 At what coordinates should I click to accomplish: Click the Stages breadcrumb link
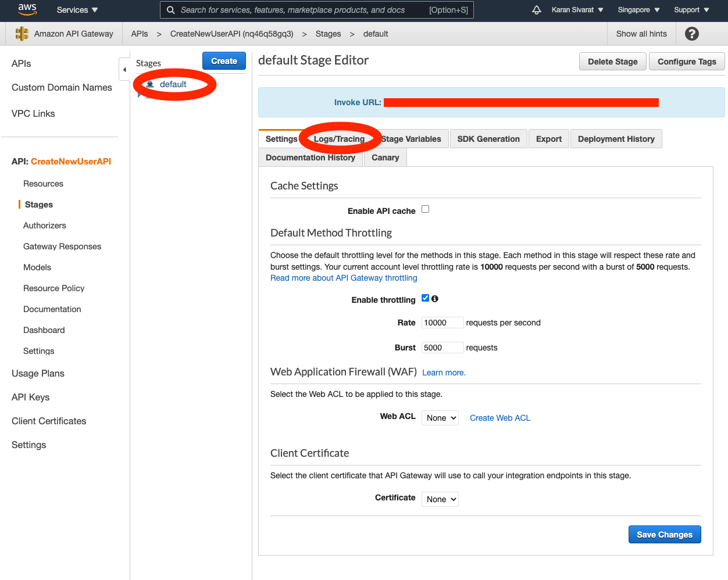328,34
